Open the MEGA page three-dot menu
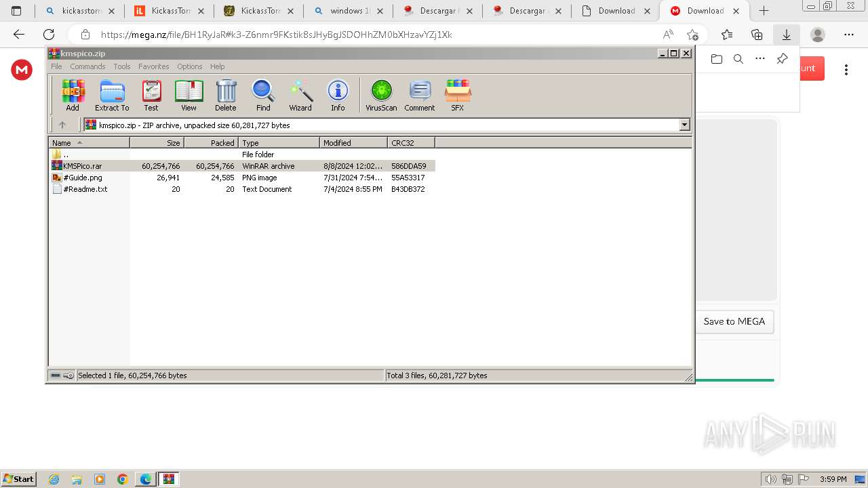The height and width of the screenshot is (488, 868). (x=846, y=69)
